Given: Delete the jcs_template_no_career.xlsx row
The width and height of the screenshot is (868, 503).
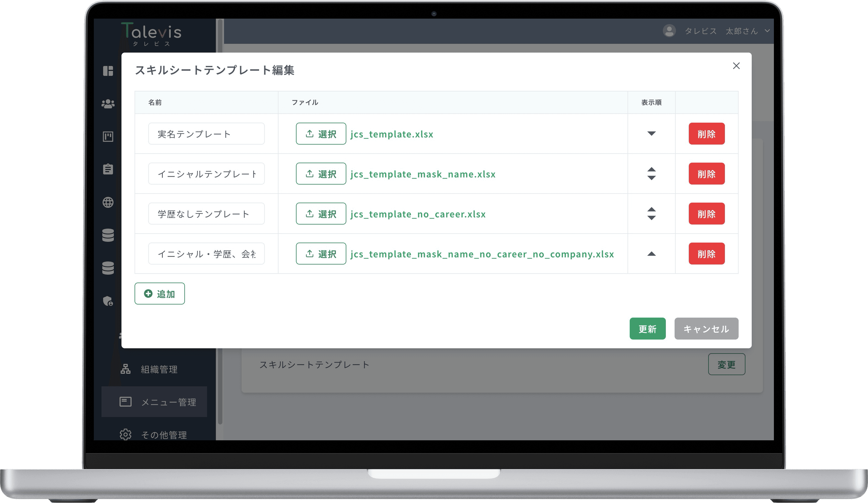Looking at the screenshot, I should (706, 214).
